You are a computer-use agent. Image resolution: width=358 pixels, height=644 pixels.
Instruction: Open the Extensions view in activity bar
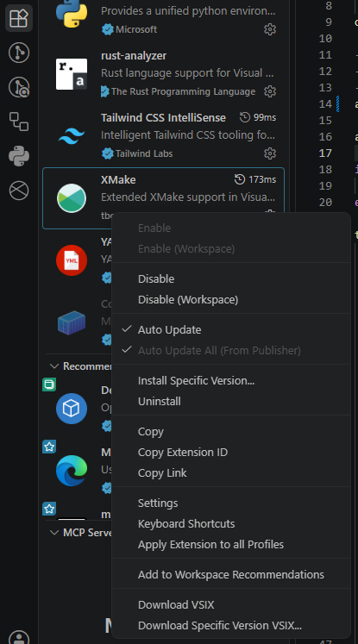pyautogui.click(x=19, y=18)
